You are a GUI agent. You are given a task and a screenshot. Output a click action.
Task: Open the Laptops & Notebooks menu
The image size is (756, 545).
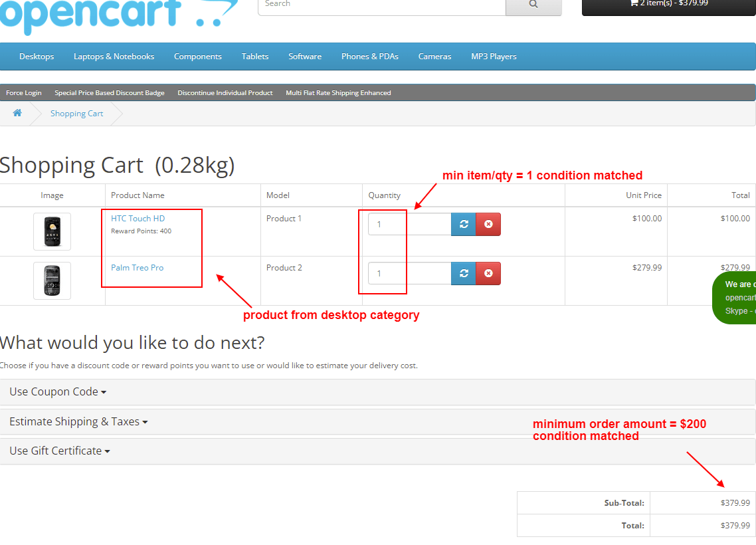pyautogui.click(x=114, y=56)
